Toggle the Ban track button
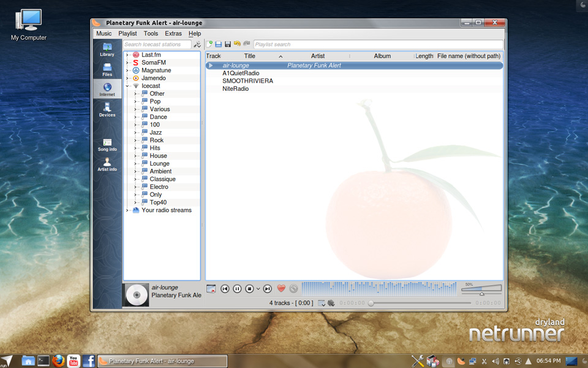588x368 pixels. point(293,288)
